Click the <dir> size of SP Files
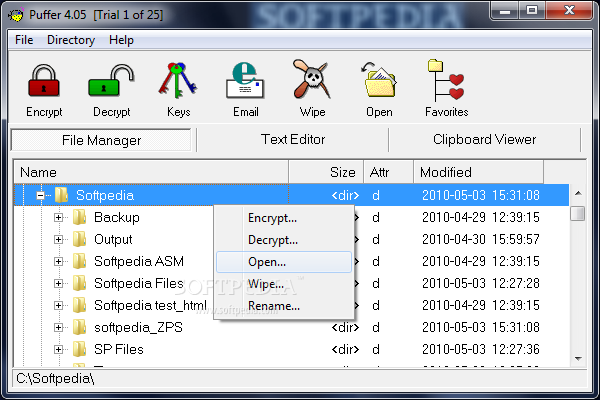600x400 pixels. [345, 349]
